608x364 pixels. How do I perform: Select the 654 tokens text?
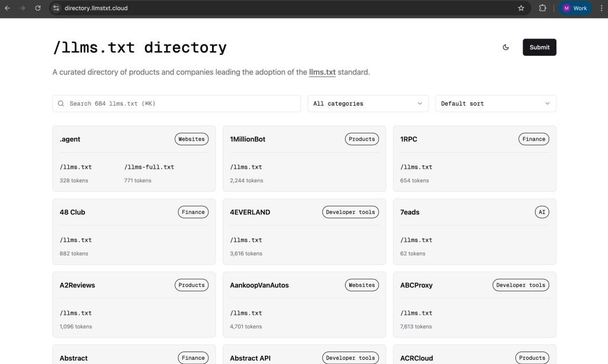click(x=414, y=181)
